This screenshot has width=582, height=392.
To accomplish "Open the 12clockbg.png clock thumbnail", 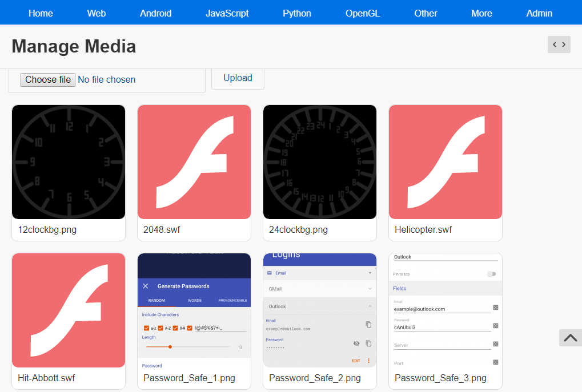I will point(69,162).
